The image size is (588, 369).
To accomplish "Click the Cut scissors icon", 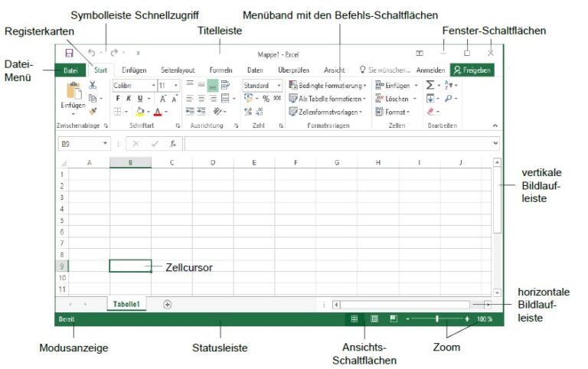I will tap(93, 85).
